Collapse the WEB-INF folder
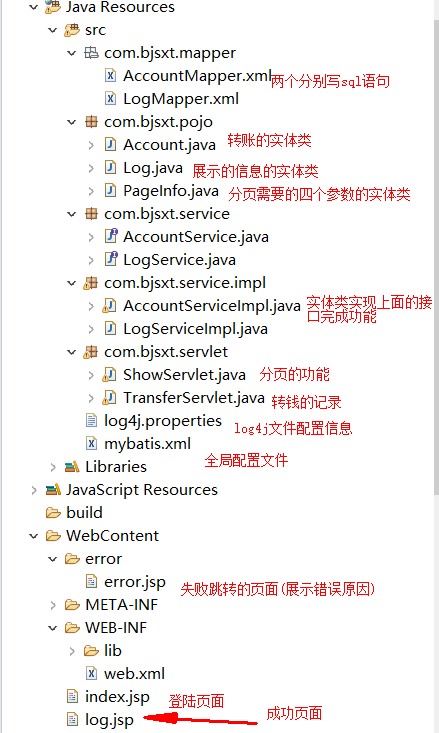 click(52, 628)
